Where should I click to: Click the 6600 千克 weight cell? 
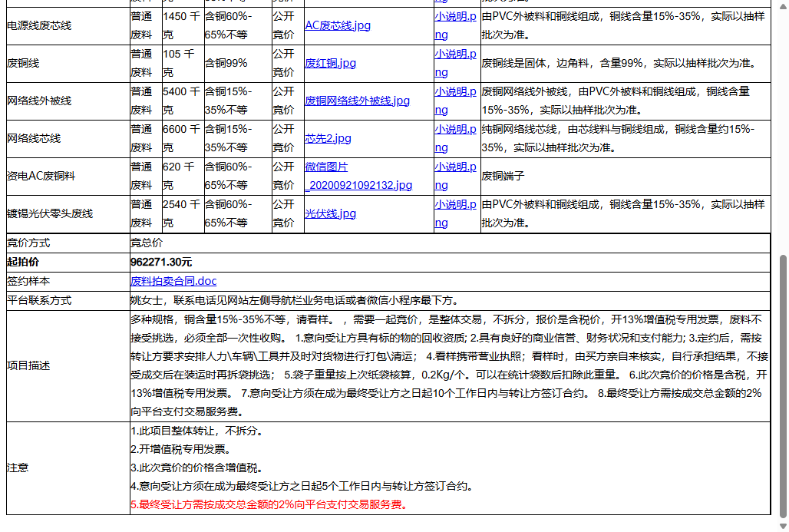click(183, 138)
